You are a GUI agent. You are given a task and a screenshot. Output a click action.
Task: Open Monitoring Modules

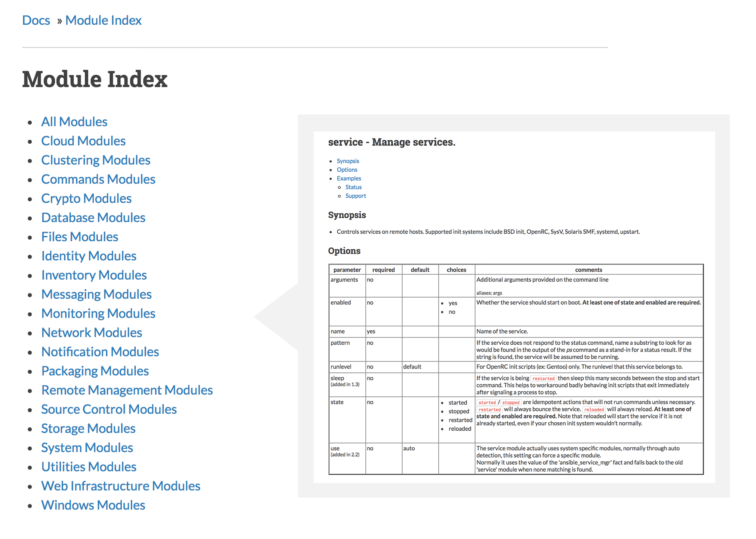98,313
